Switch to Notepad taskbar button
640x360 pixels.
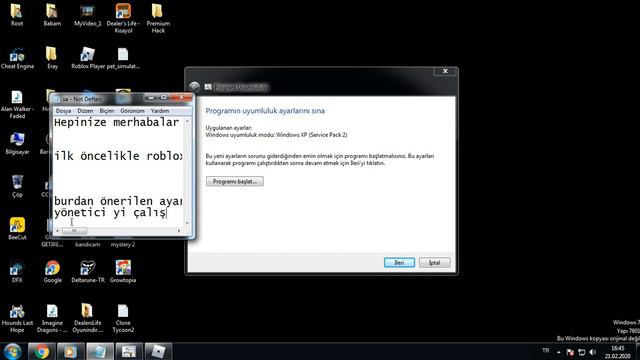tap(99, 351)
